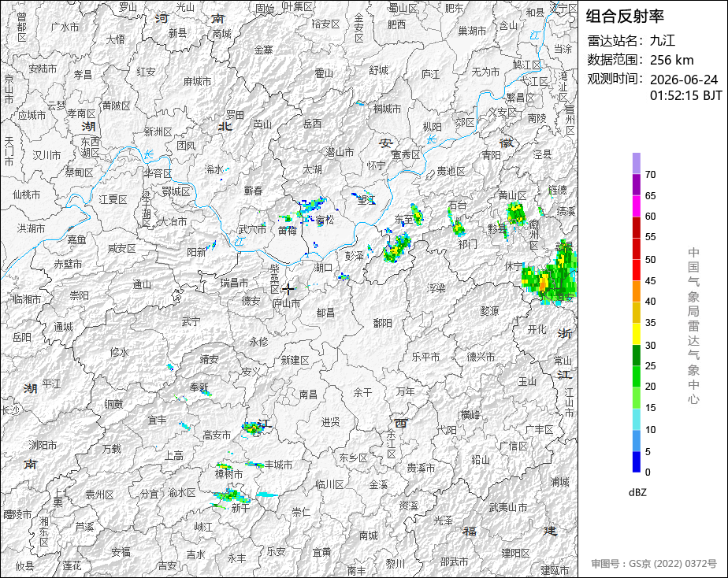Click the 咸安区 label on the map
Viewport: 728px width, 578px height.
coord(121,249)
